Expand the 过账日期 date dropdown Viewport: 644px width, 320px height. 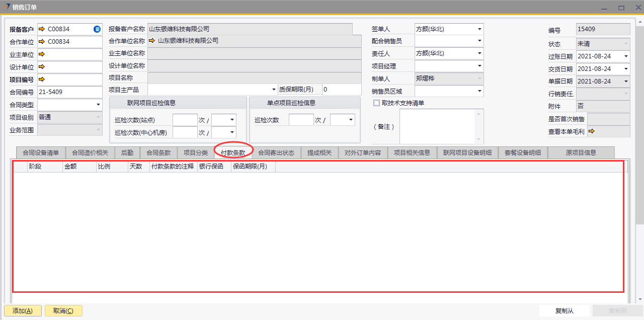pos(626,56)
